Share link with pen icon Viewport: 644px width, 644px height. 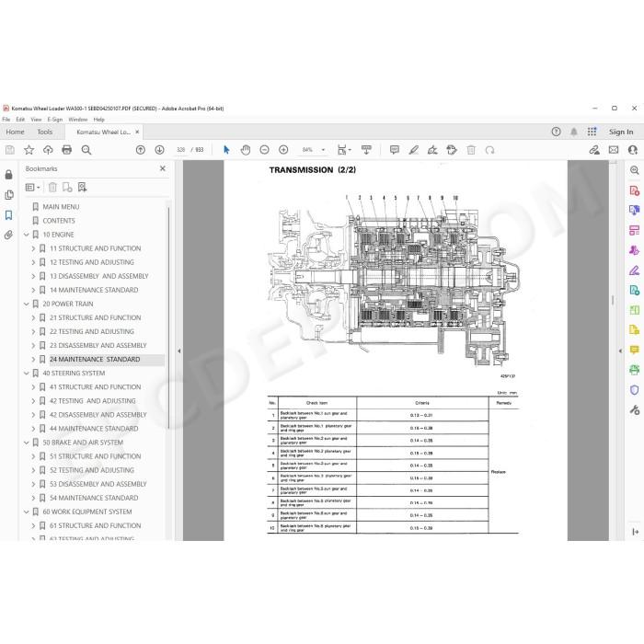594,150
